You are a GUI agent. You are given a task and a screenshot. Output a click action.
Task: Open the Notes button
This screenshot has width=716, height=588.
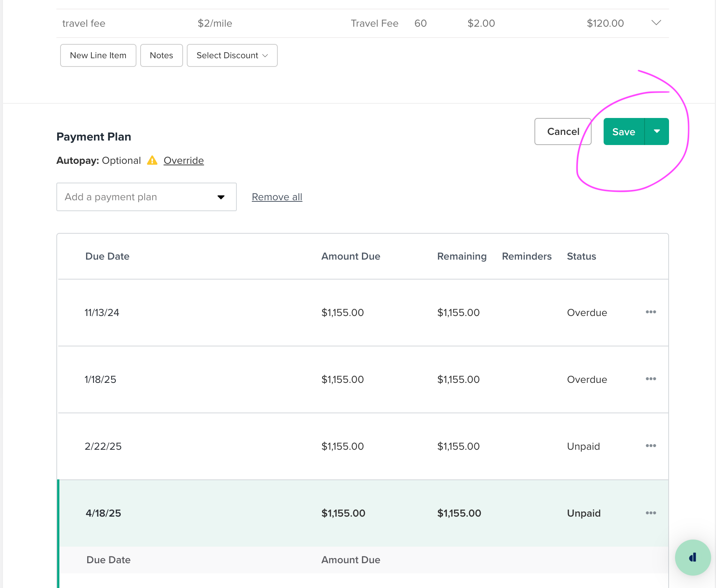[x=162, y=56]
